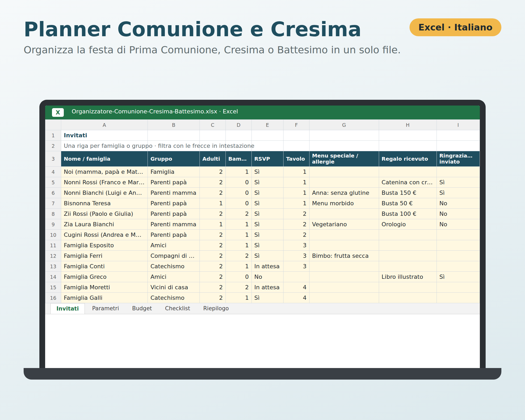Click the 'Bisnonna Teresa' cell
The height and width of the screenshot is (420, 525).
click(104, 203)
